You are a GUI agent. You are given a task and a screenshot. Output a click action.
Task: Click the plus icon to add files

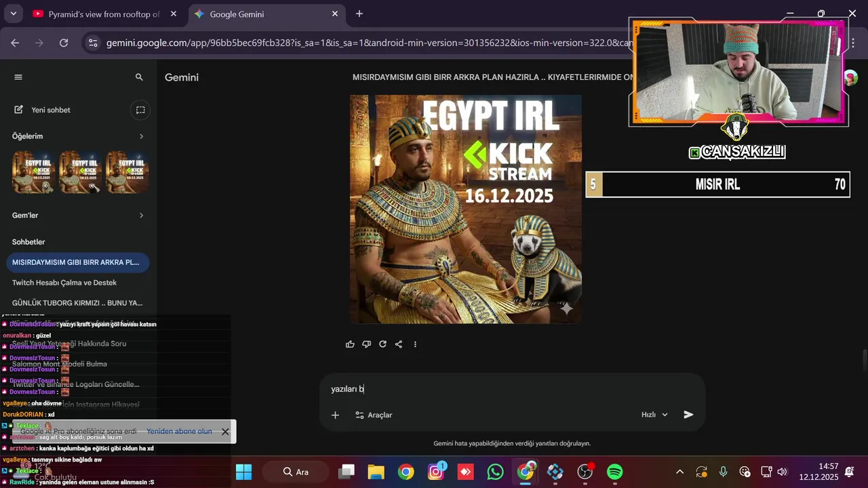[x=335, y=415]
